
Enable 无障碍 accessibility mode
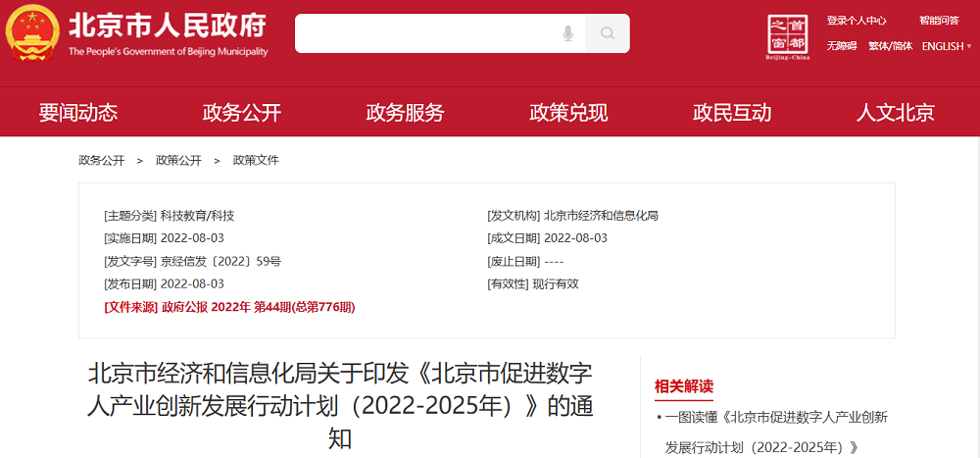pyautogui.click(x=841, y=46)
